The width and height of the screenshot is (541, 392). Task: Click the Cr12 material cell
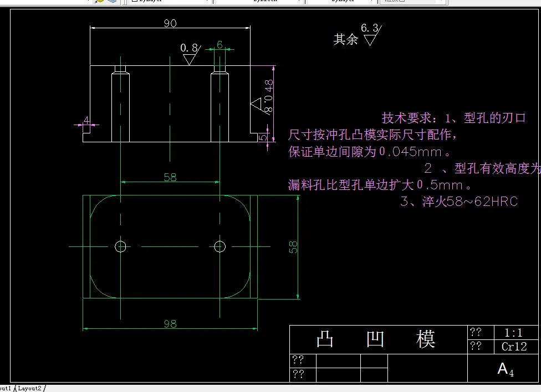[x=514, y=347]
